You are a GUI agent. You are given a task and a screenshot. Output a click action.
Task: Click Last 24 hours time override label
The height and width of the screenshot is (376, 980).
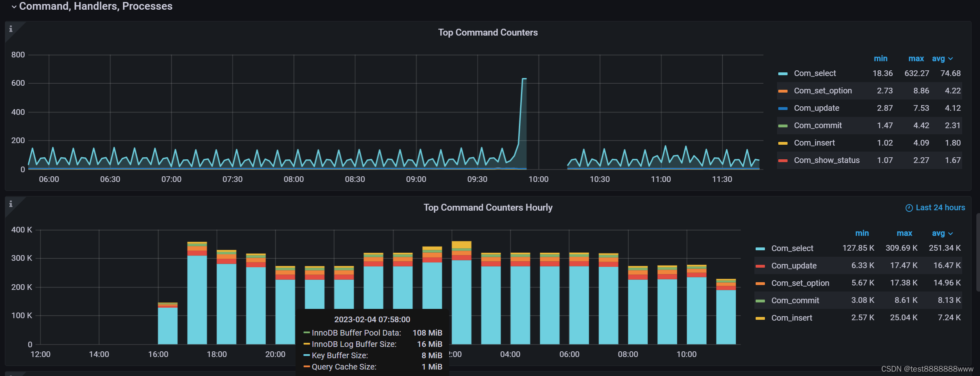tap(940, 207)
